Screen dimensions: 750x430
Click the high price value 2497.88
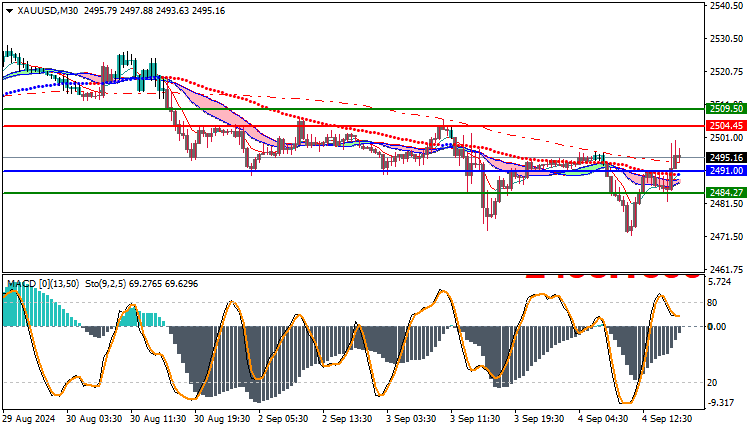[x=136, y=11]
